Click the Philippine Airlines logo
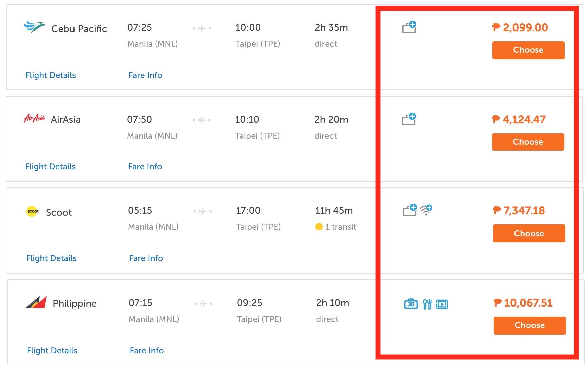The height and width of the screenshot is (372, 588). click(x=36, y=302)
